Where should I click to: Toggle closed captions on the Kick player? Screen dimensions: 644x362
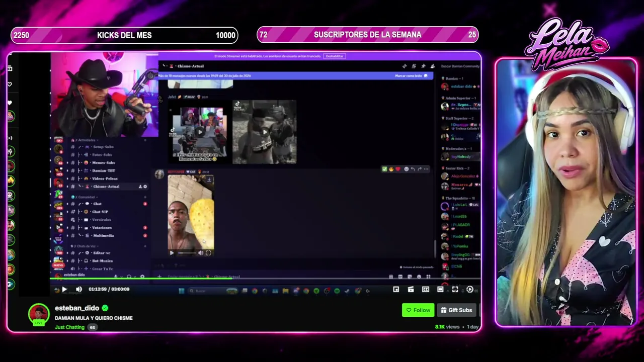(426, 289)
